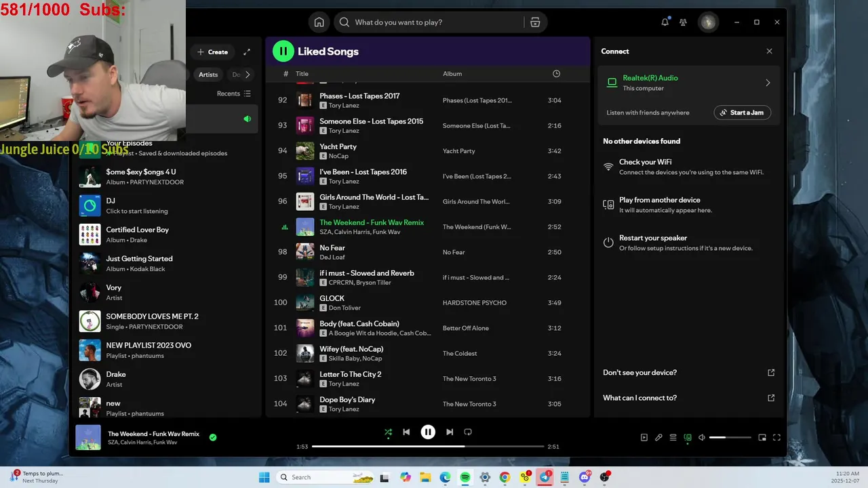Image resolution: width=868 pixels, height=488 pixels.
Task: Select the song GLOCK by Don Toliver
Action: tap(428, 303)
